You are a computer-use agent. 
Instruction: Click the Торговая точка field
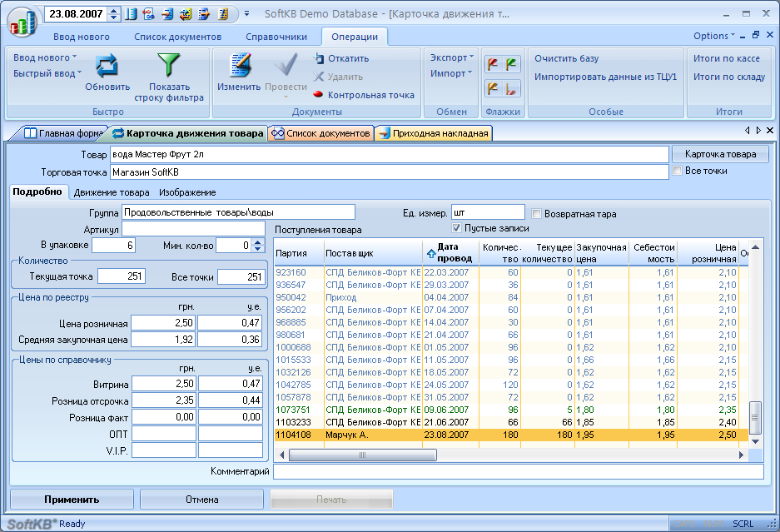(389, 172)
